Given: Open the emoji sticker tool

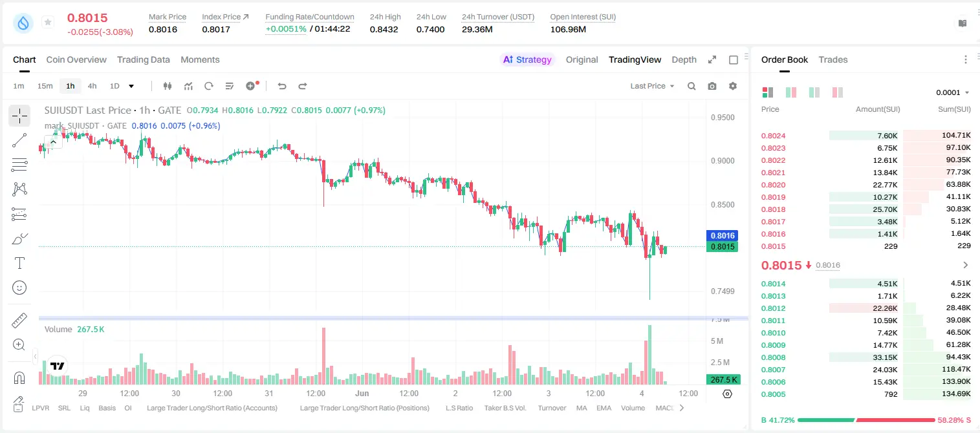Looking at the screenshot, I should [19, 288].
